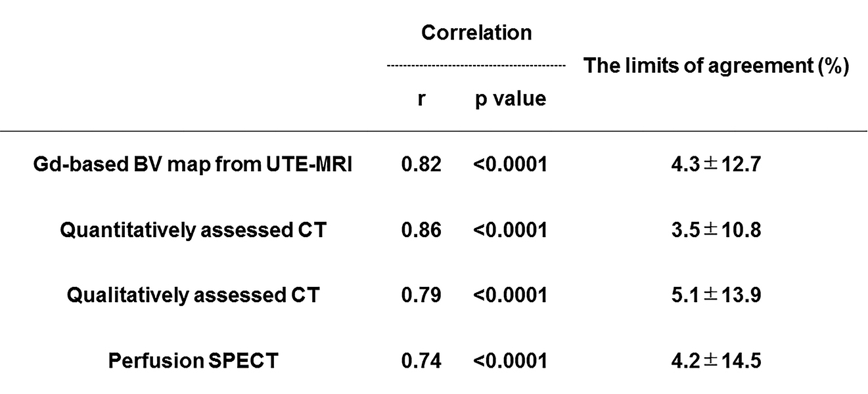Image resolution: width=868 pixels, height=394 pixels.
Task: Select the limits of agreement (%) header
Action: (717, 66)
